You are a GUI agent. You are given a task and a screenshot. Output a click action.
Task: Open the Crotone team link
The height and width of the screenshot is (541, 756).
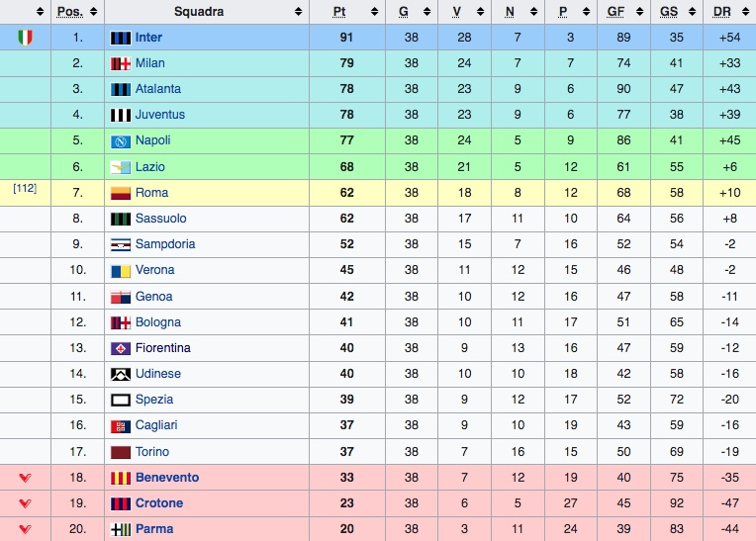pos(159,503)
